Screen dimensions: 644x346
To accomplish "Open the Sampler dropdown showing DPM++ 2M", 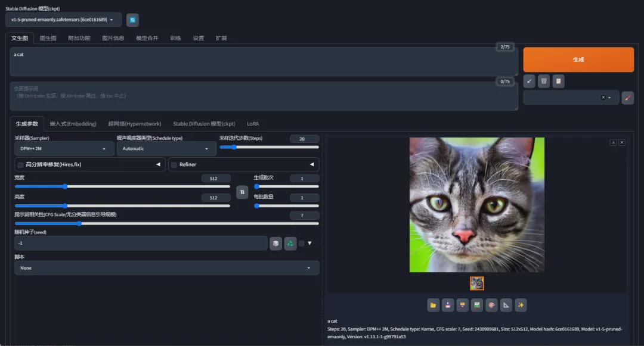I will 64,148.
